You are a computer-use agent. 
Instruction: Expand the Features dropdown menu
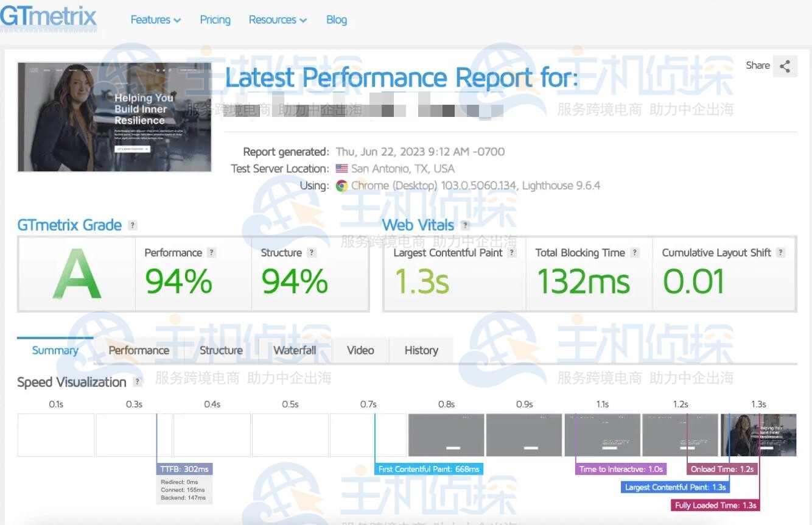coord(155,19)
